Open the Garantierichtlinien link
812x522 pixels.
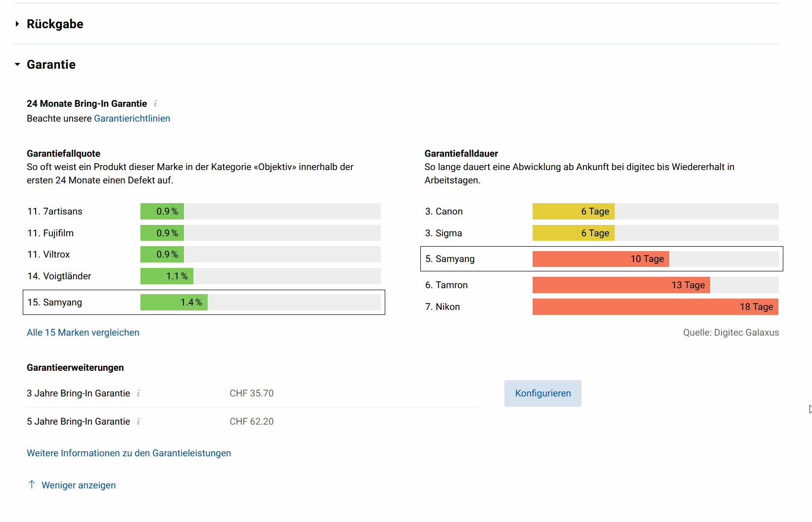coord(132,118)
